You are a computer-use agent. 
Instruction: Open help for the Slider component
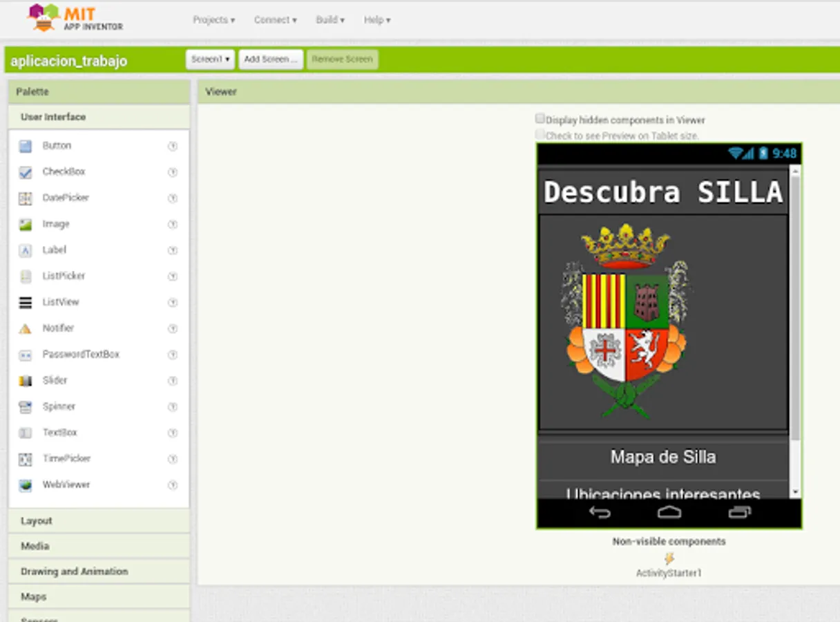tap(173, 381)
